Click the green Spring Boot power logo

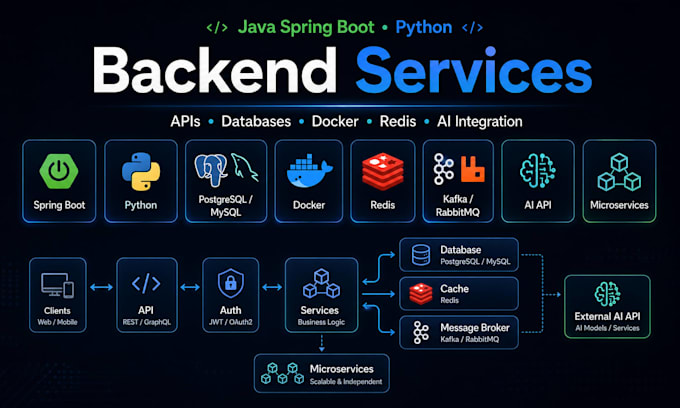click(x=59, y=171)
